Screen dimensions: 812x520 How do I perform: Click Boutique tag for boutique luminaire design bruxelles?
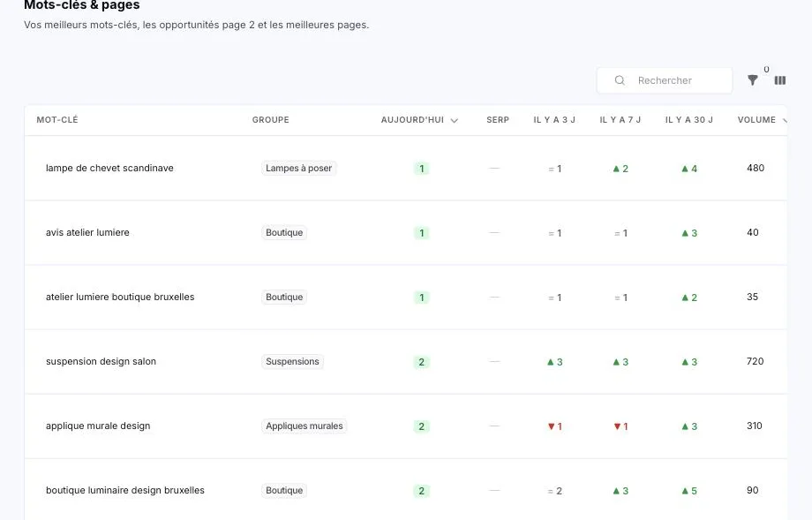pos(284,491)
